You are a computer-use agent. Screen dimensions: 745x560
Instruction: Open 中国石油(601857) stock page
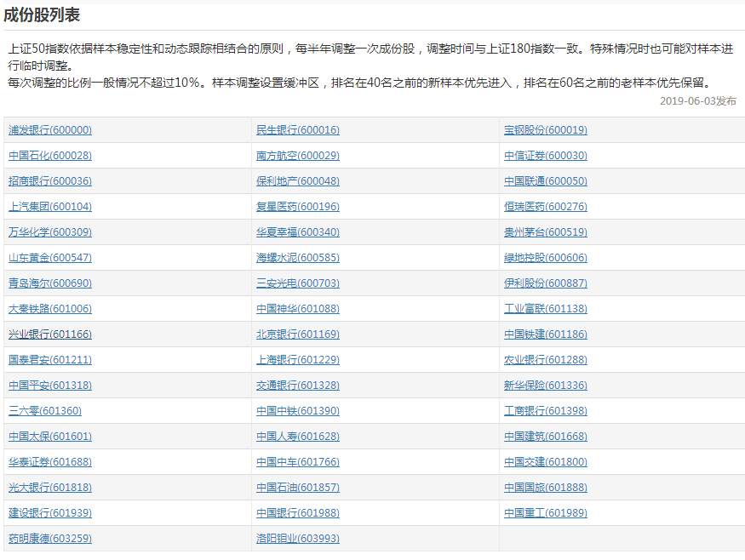click(298, 488)
